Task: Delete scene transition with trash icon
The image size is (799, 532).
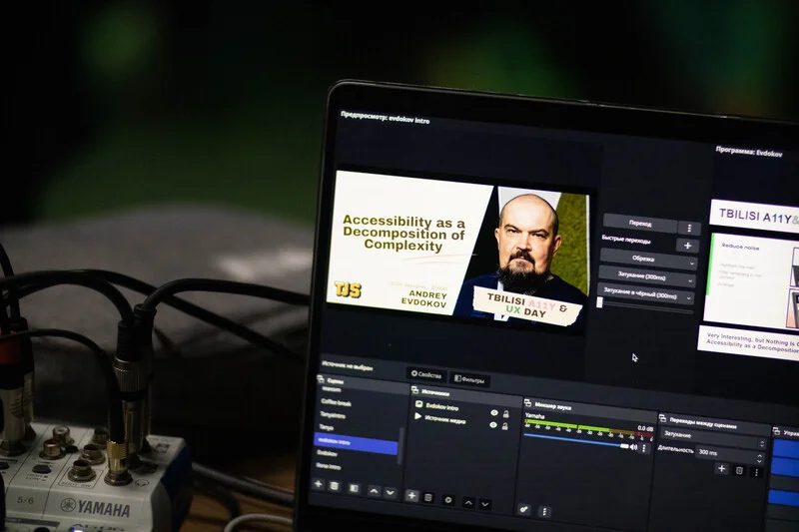Action: (x=739, y=470)
